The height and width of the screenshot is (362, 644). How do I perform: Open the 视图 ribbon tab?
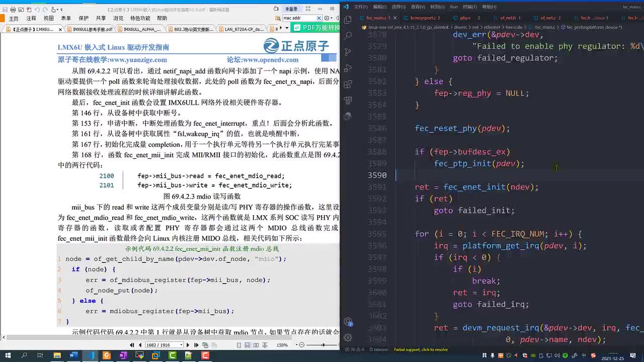pos(48,18)
